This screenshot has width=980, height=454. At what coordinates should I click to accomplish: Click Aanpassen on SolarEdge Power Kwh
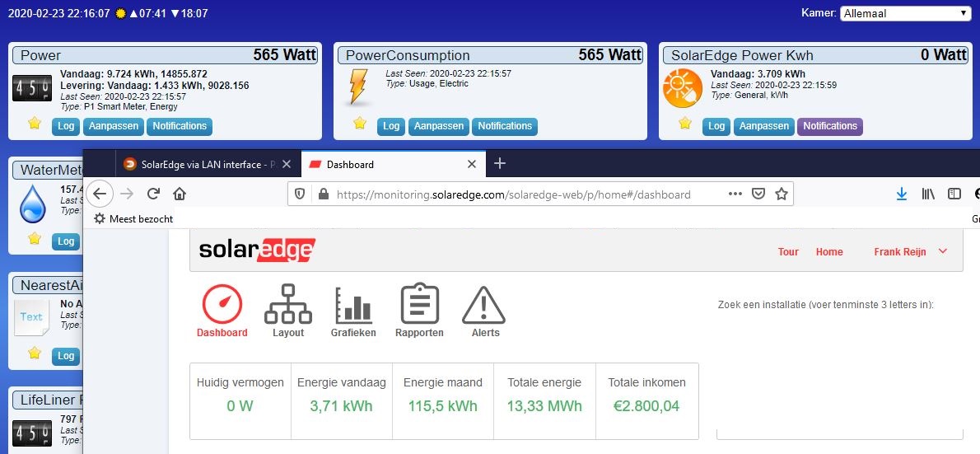tap(763, 126)
